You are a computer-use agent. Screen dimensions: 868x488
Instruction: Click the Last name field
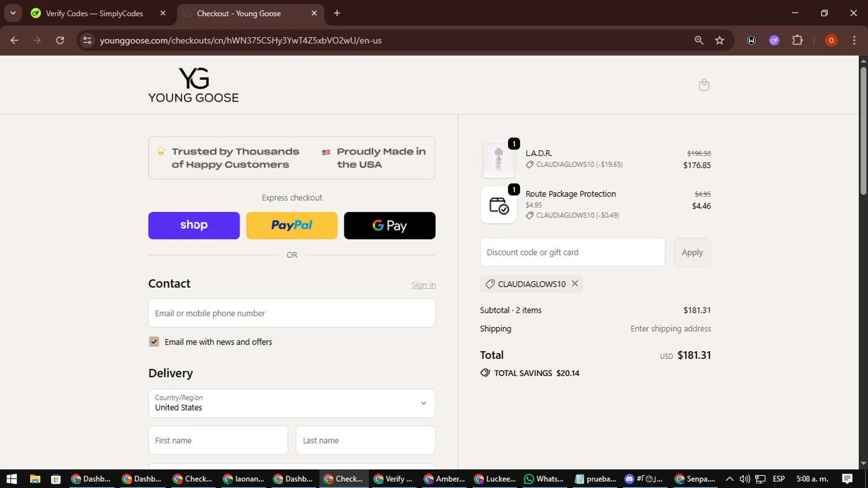point(365,441)
